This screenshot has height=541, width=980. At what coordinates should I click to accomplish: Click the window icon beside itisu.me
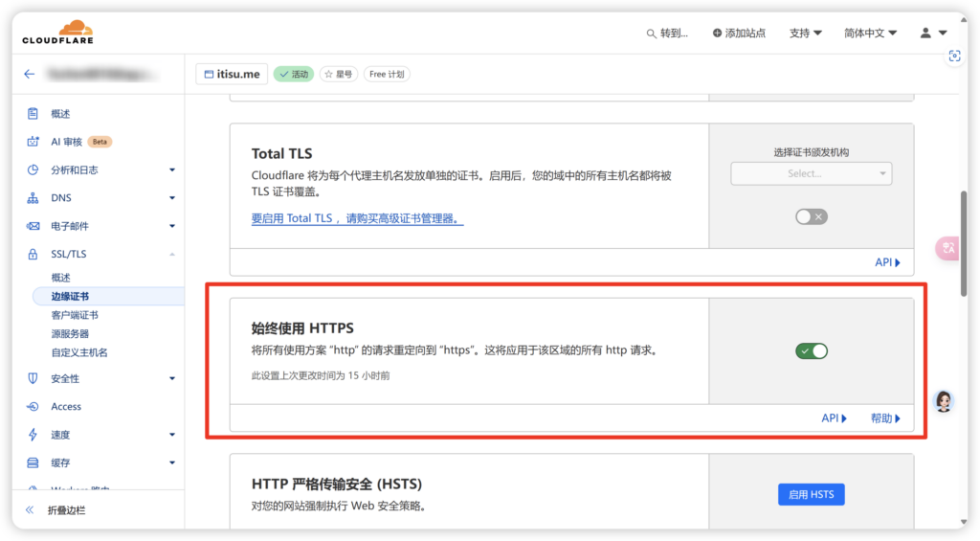click(x=209, y=74)
